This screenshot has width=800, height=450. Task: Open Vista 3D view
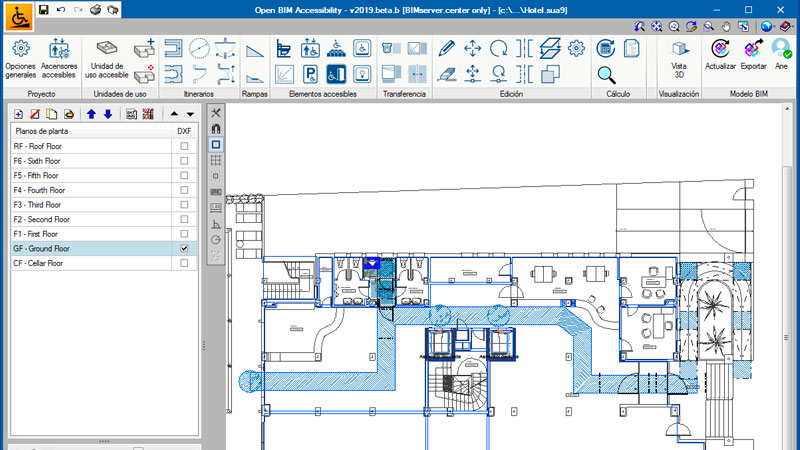point(679,57)
